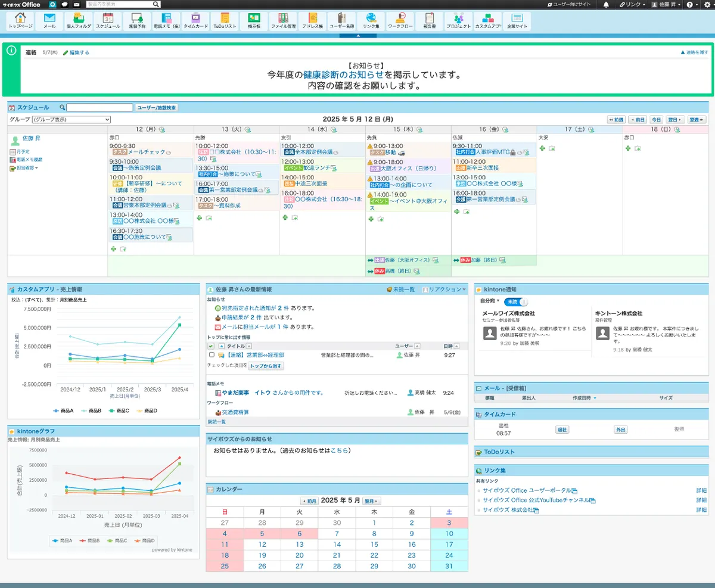Open the リンク集 globe icon

371,21
